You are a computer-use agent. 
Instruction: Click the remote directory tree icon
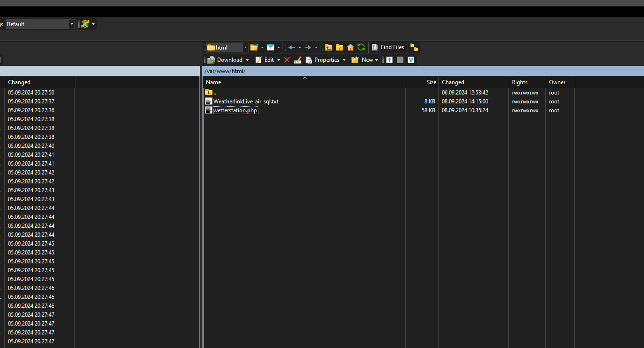(x=414, y=47)
